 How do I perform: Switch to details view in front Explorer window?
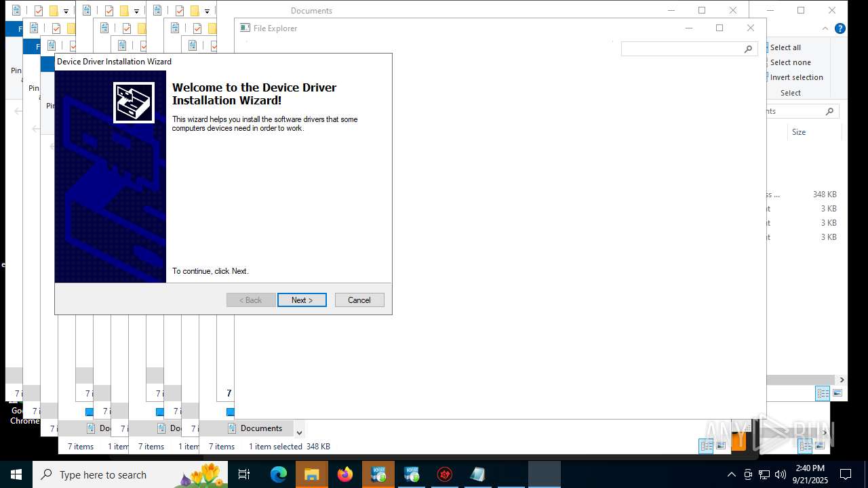coord(706,445)
